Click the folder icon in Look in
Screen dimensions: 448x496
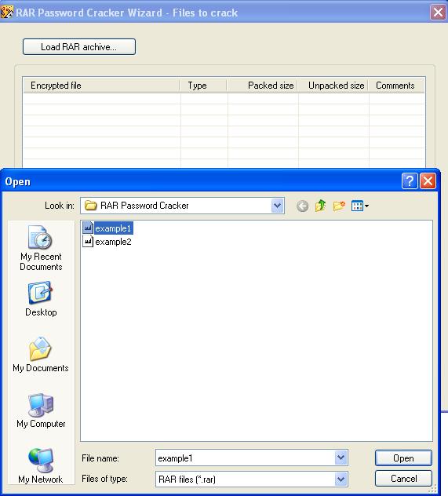point(91,206)
